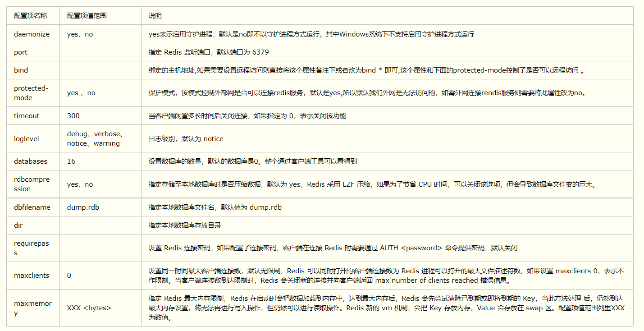Viewport: 644px width, 331px height.
Task: Click the description 日志级别，默认为 notice
Action: click(186, 138)
